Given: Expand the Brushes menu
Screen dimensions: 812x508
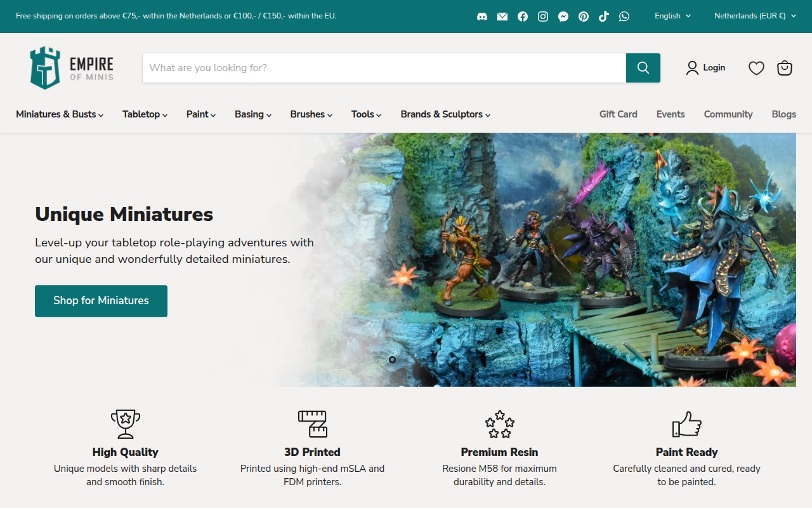Looking at the screenshot, I should [x=311, y=114].
